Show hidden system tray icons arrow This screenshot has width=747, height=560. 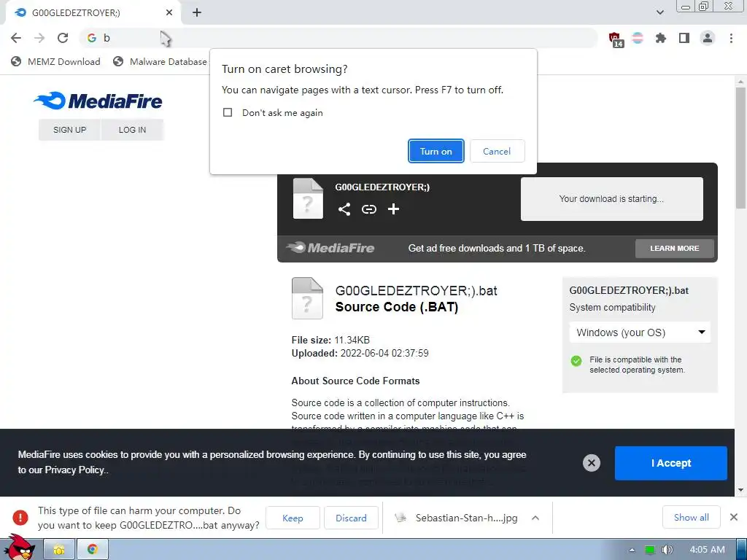coord(632,550)
